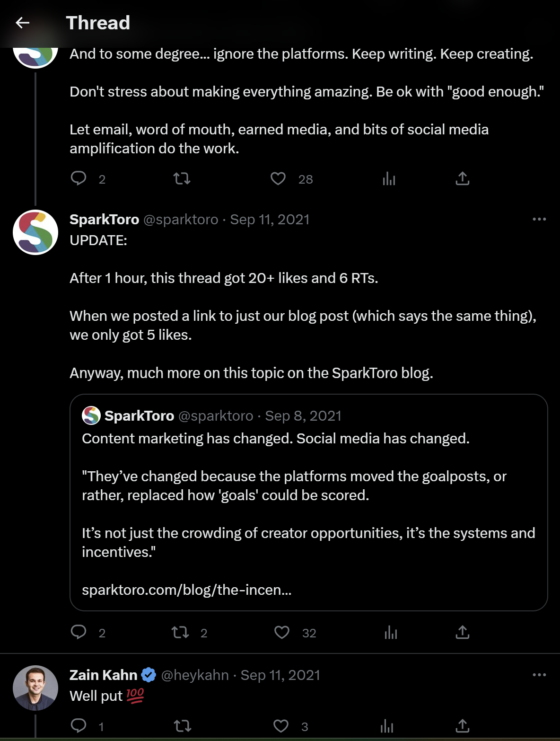Like the SparkToro UPDATE tweet with 32 likes
560x741 pixels.
[x=282, y=632]
